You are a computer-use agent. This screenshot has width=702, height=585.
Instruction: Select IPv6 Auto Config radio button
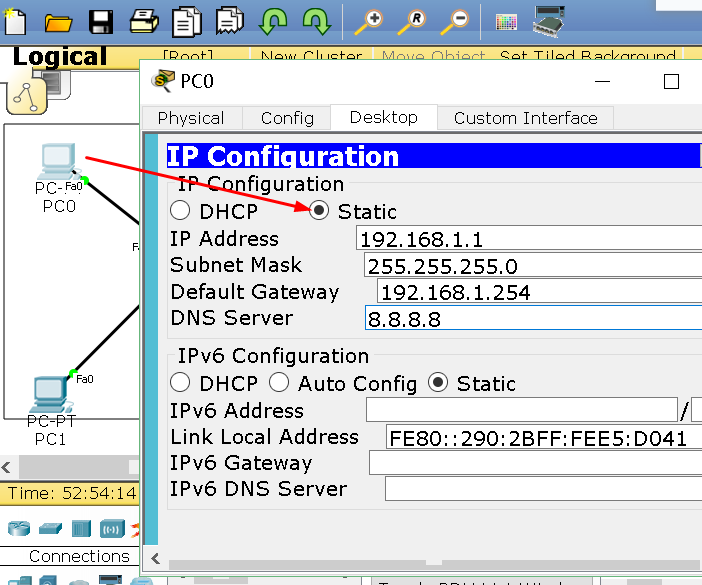279,382
